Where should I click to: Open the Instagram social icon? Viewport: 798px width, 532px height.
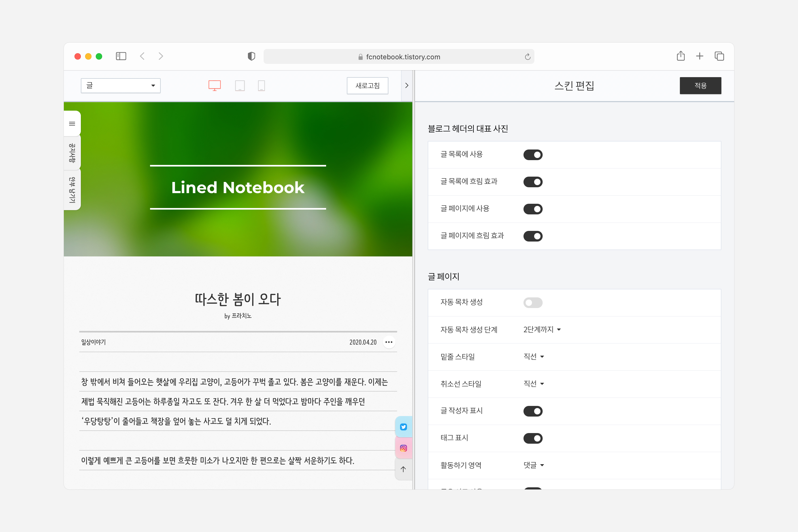[404, 448]
